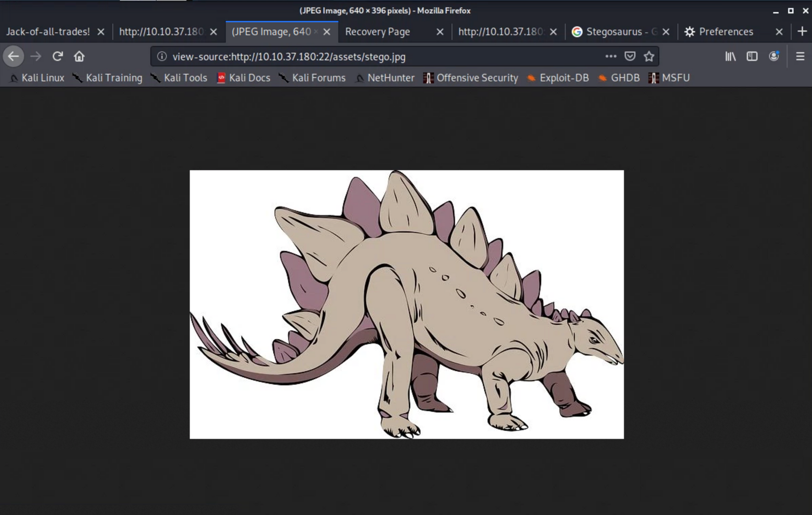The height and width of the screenshot is (515, 812).
Task: Open Firefox account icon
Action: pos(774,56)
